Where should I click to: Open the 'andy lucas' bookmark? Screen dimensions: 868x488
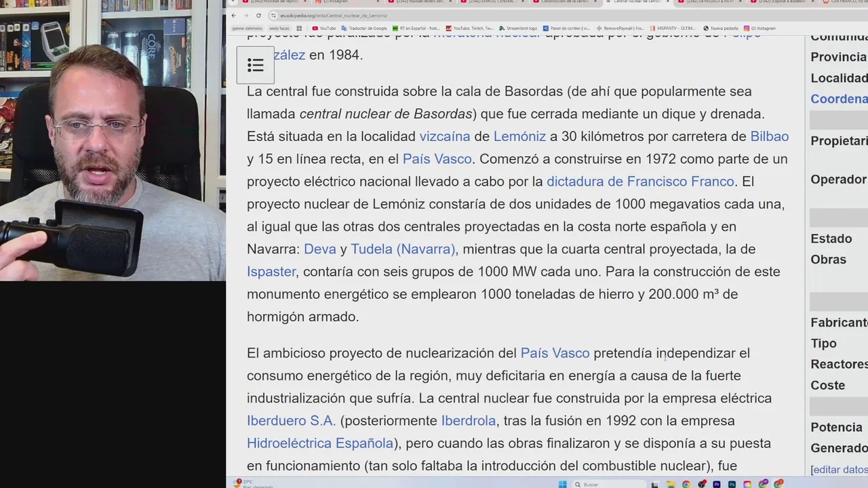(279, 28)
